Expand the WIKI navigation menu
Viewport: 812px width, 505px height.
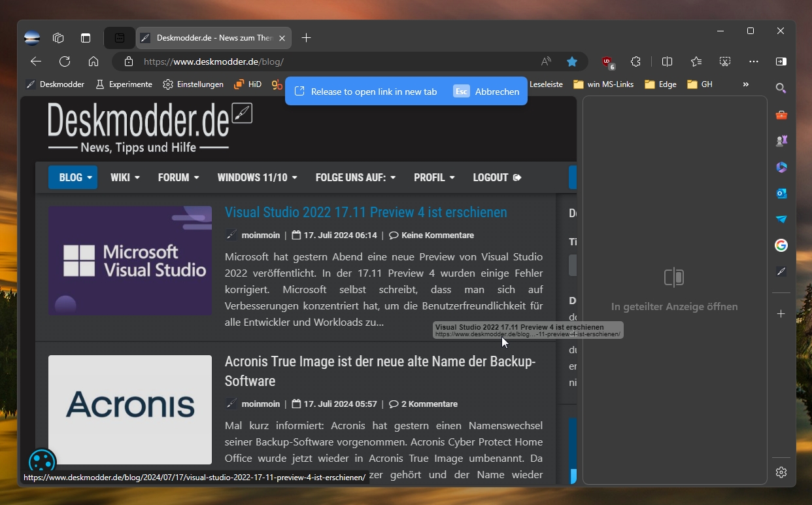click(x=125, y=177)
